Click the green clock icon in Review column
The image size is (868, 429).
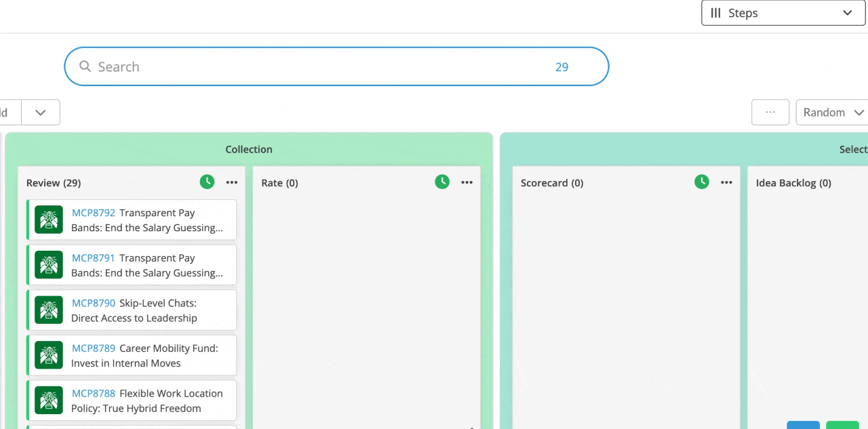(207, 182)
